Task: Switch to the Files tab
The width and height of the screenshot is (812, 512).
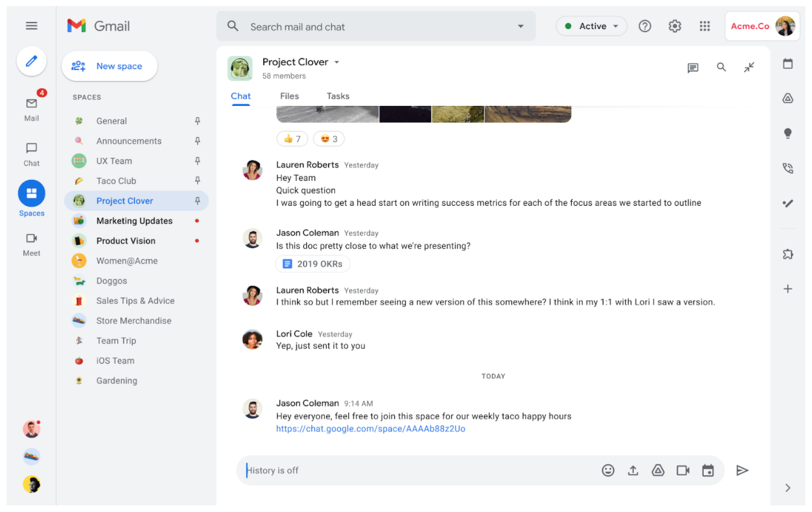Action: pos(289,96)
